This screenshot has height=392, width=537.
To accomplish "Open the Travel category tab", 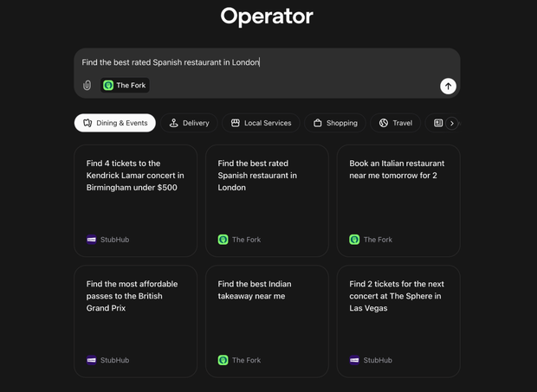I will point(396,123).
